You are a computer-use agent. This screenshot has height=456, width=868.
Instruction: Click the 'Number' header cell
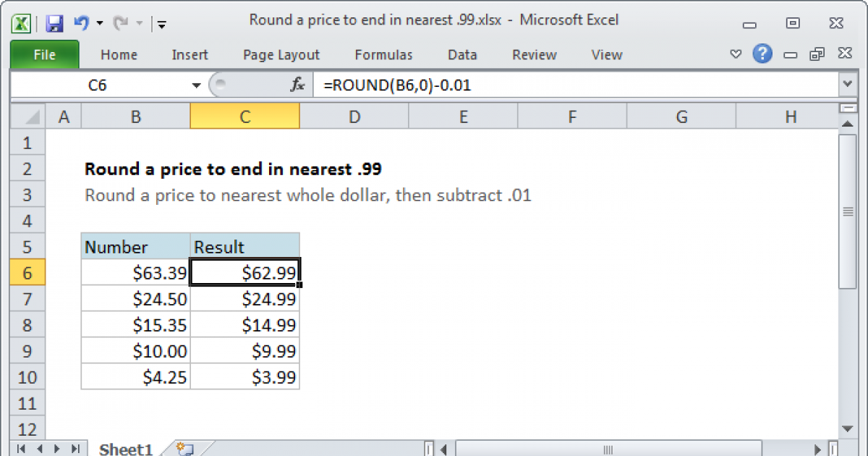click(136, 247)
